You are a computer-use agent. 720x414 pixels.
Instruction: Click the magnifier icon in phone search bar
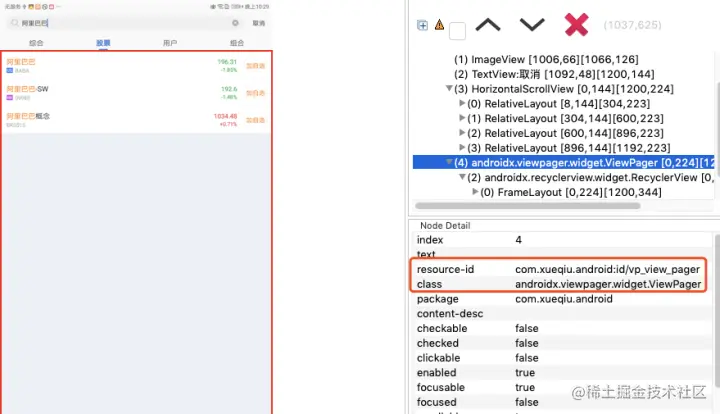click(x=15, y=23)
